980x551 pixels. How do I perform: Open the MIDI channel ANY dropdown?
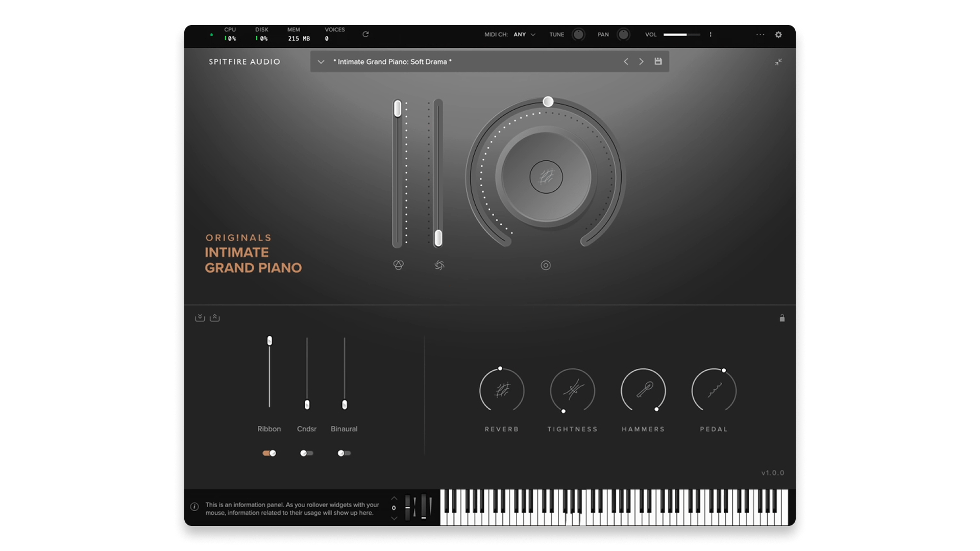[x=525, y=35]
